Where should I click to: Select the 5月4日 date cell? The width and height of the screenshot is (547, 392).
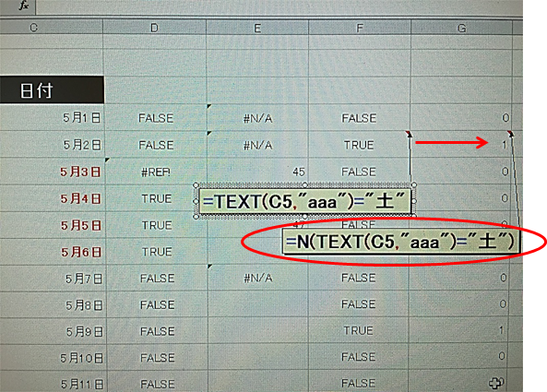pyautogui.click(x=53, y=198)
